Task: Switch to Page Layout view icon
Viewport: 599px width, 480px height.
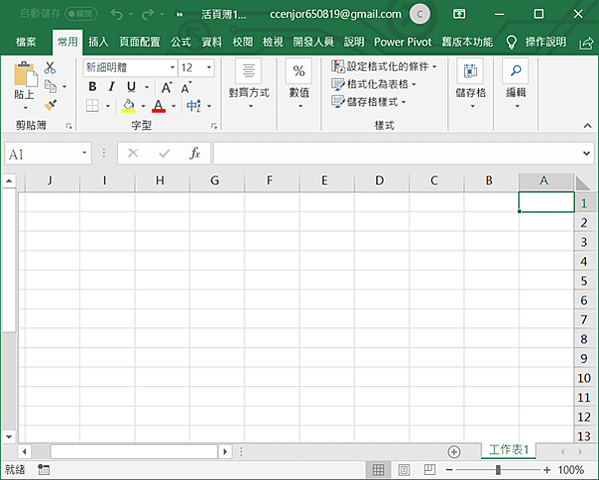Action: click(x=404, y=470)
